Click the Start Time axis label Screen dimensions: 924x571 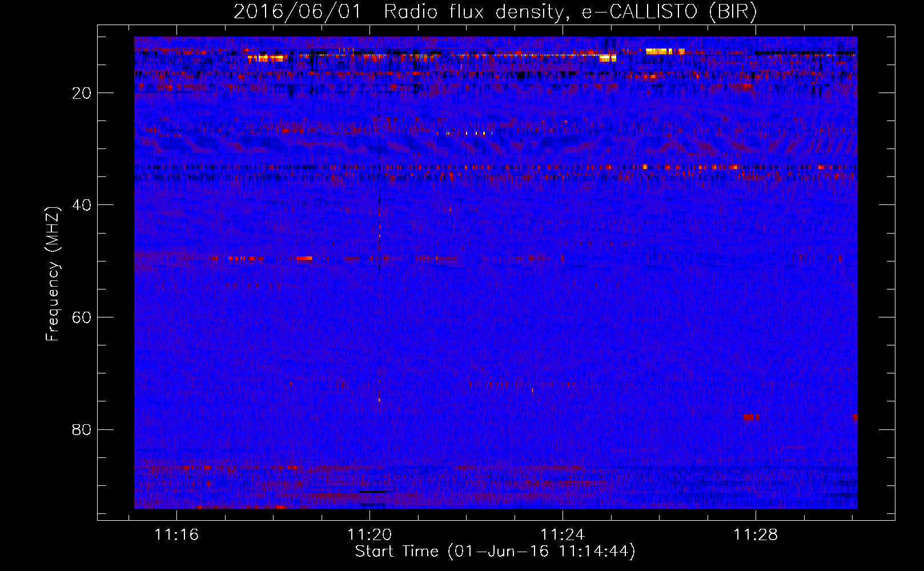tap(495, 552)
